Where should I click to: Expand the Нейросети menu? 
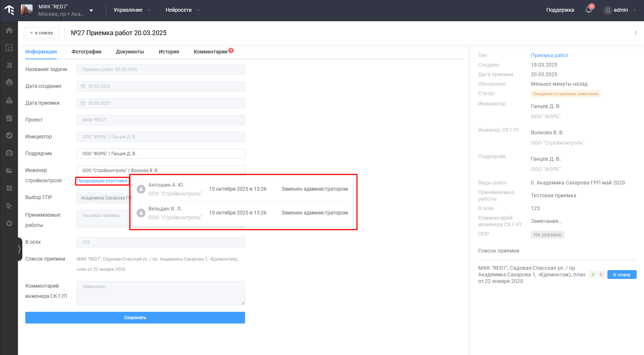[182, 10]
